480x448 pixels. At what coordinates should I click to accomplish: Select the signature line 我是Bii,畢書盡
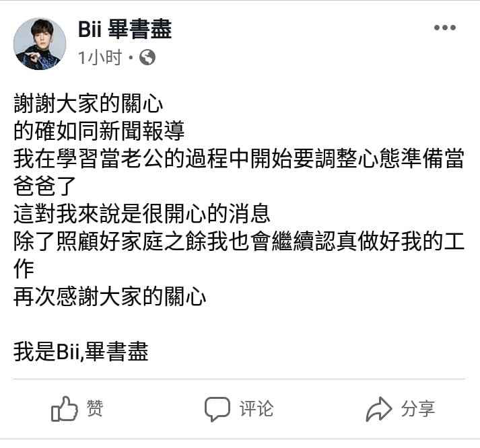pos(81,352)
